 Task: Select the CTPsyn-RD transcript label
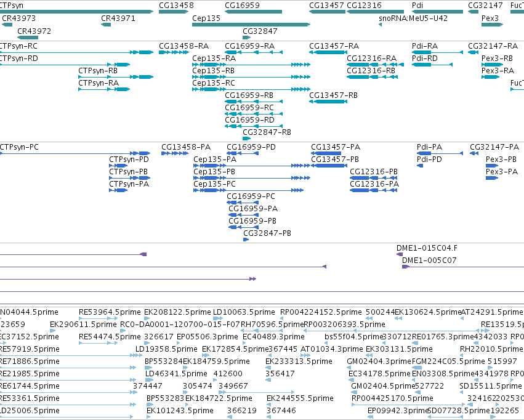pos(18,58)
